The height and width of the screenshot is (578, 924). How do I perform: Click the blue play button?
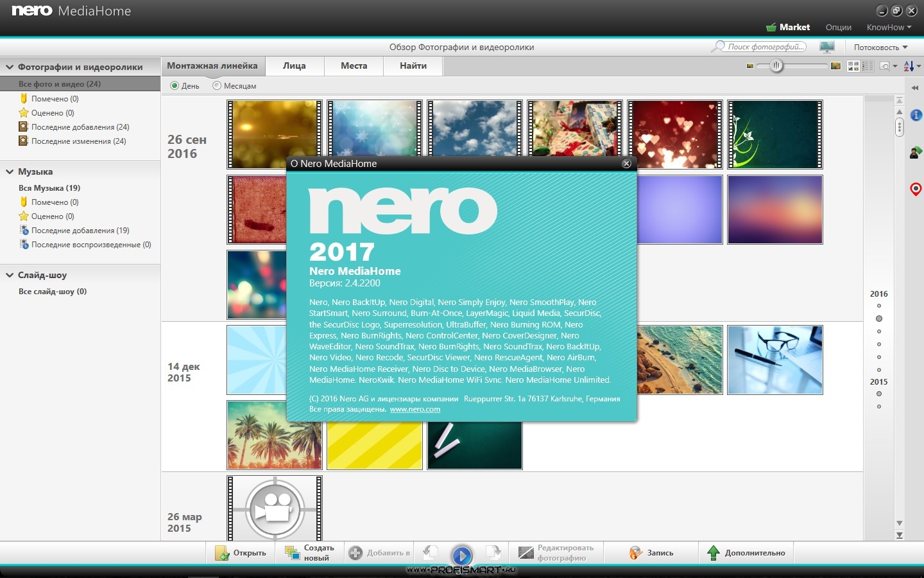point(462,555)
